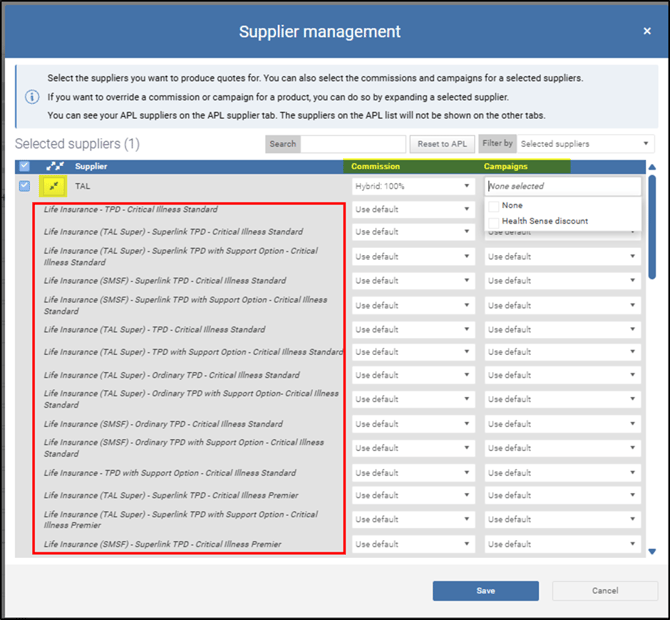Click the Commission column header
This screenshot has height=620, width=670.
[376, 166]
